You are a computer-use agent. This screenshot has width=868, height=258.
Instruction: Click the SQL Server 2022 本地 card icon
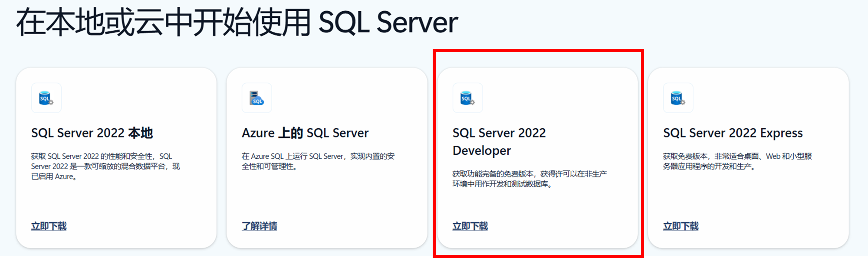[x=46, y=98]
